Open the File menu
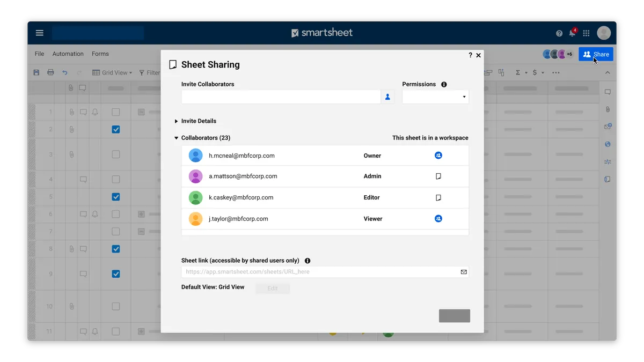Viewport: 644px width, 362px height. click(x=40, y=54)
